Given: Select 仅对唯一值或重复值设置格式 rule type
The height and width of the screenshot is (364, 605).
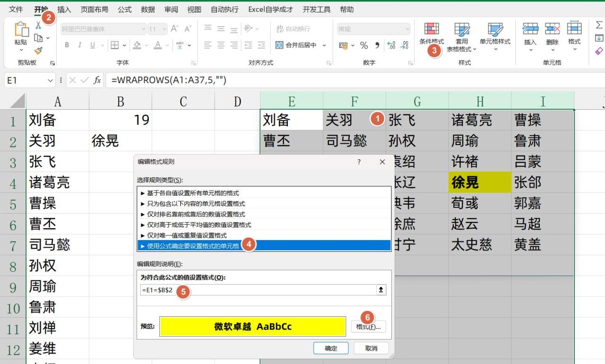Looking at the screenshot, I should pos(264,235).
